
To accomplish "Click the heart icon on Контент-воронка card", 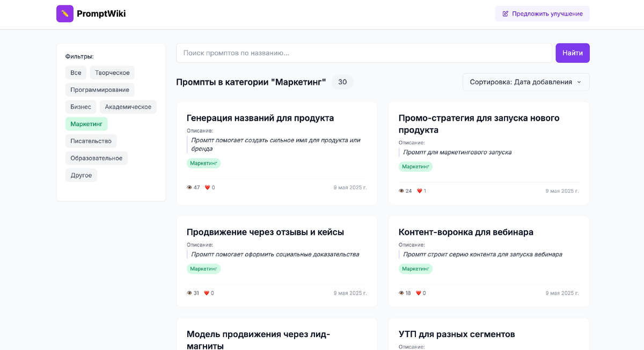I will tap(418, 293).
